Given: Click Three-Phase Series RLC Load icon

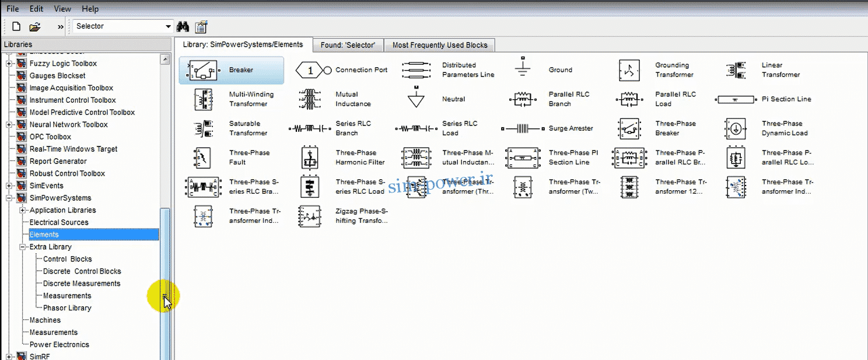Looking at the screenshot, I should (x=309, y=187).
